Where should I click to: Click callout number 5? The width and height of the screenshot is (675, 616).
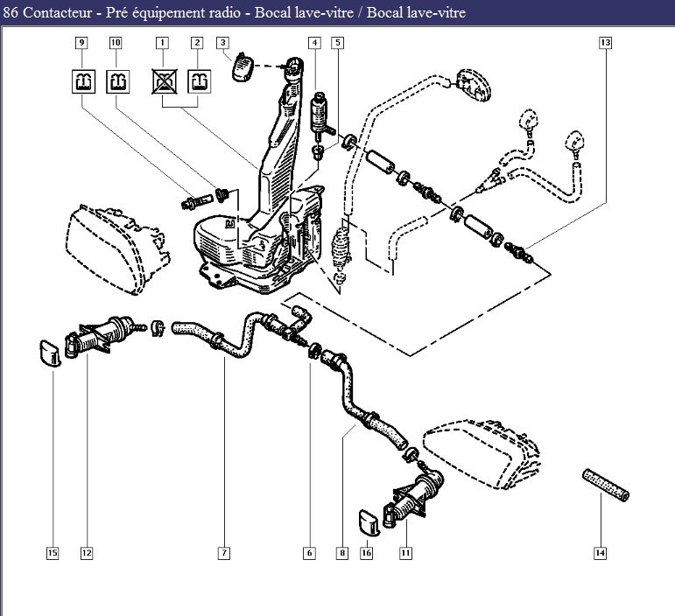coord(338,43)
